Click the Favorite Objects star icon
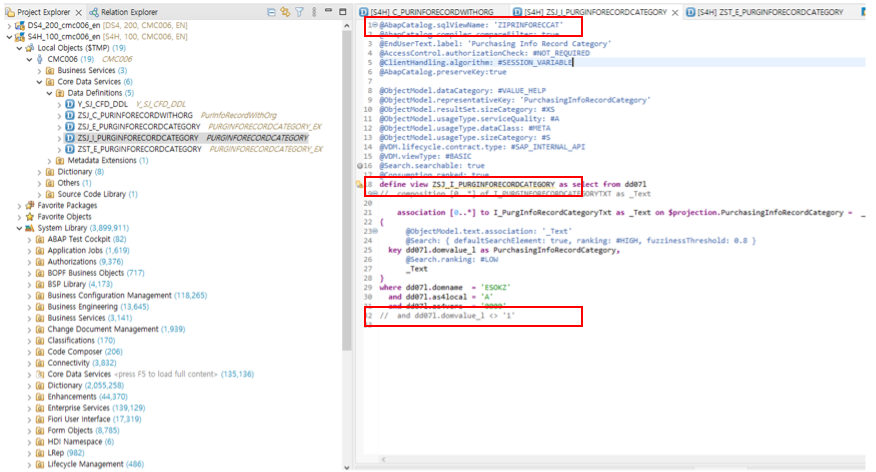The width and height of the screenshot is (876, 472). click(30, 217)
